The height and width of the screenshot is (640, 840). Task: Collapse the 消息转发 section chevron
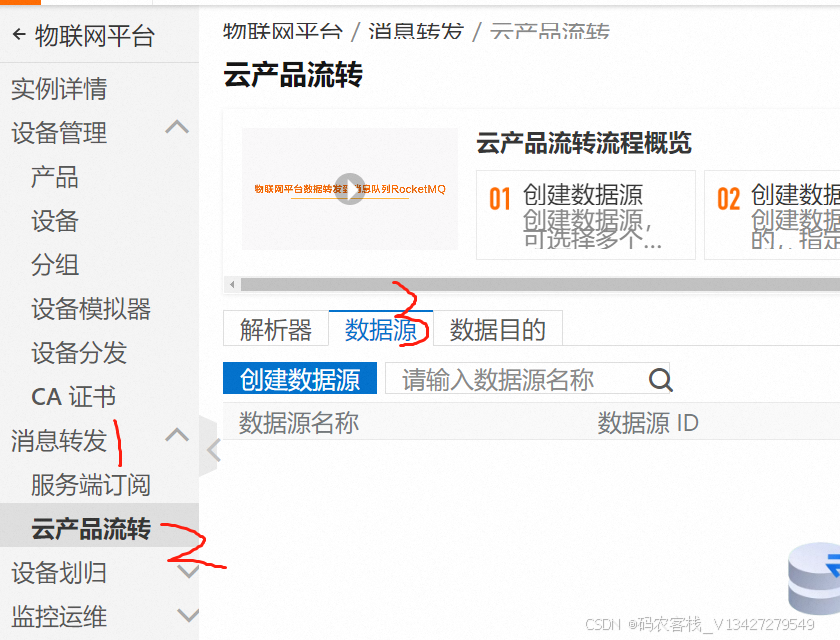pos(177,435)
